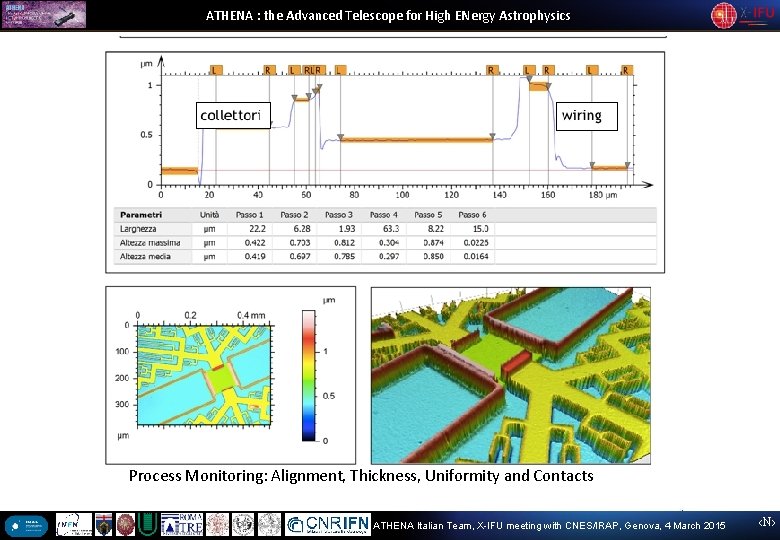Image resolution: width=780 pixels, height=540 pixels.
Task: Click the 'Process Monitoring' caption text
Action: point(361,476)
